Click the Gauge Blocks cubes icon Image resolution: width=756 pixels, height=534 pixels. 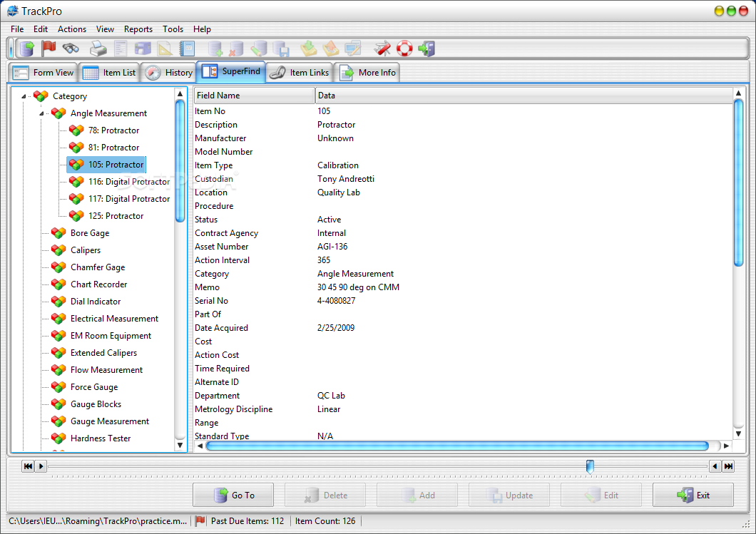(x=58, y=404)
